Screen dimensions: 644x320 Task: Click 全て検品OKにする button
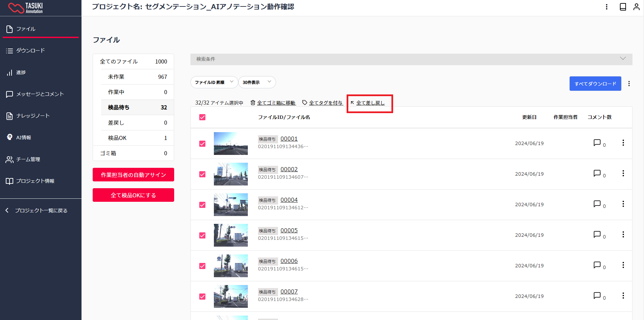[x=133, y=195]
